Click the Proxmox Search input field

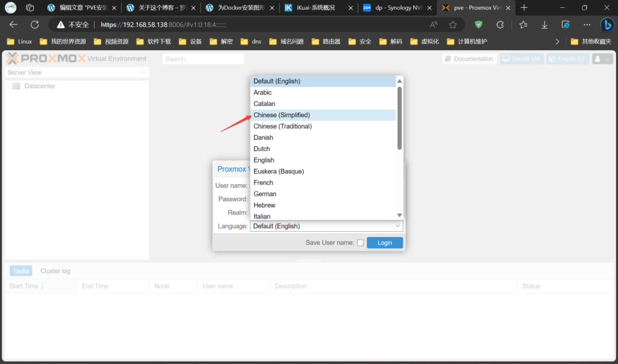coord(203,59)
